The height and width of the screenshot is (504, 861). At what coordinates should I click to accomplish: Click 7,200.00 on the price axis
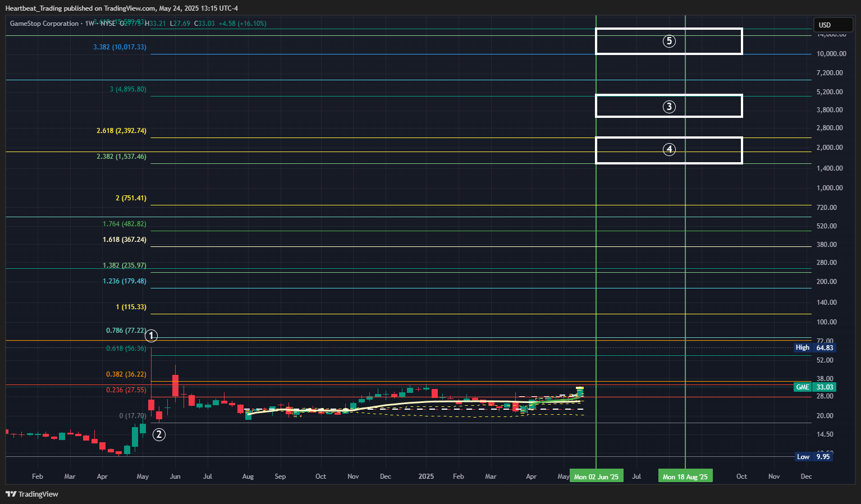[x=830, y=73]
